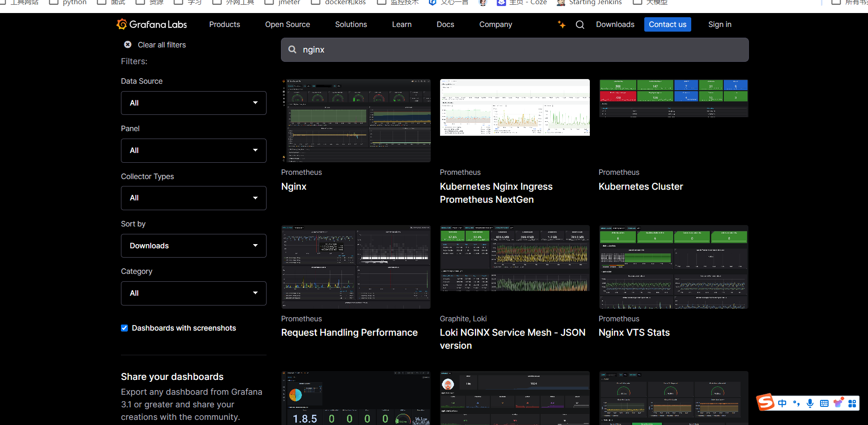Image resolution: width=868 pixels, height=425 pixels.
Task: Toggle the Dashboards with screenshots checkbox
Action: coord(124,328)
